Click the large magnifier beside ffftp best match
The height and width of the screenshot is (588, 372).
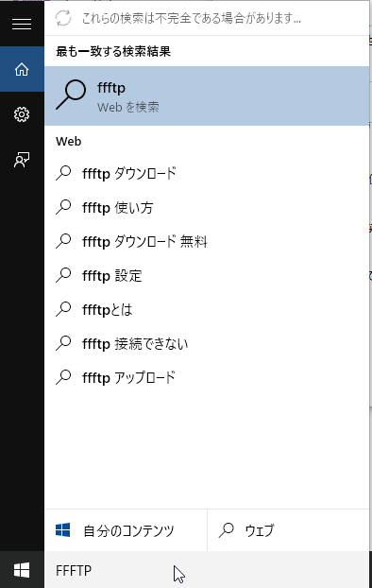point(71,95)
